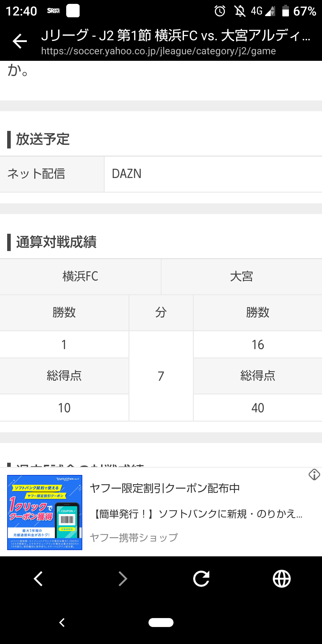Image resolution: width=322 pixels, height=644 pixels.
Task: Tap the page URL in header
Action: pyautogui.click(x=158, y=51)
